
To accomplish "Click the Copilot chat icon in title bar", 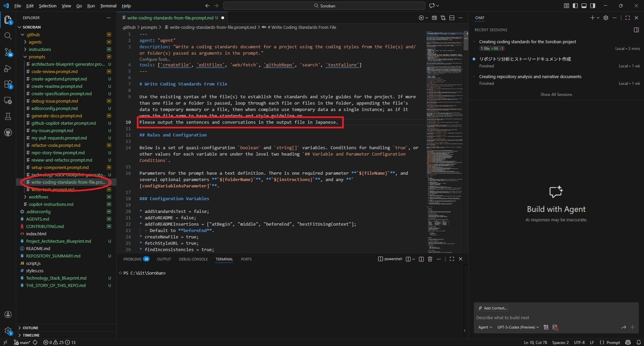I will click(x=431, y=5).
